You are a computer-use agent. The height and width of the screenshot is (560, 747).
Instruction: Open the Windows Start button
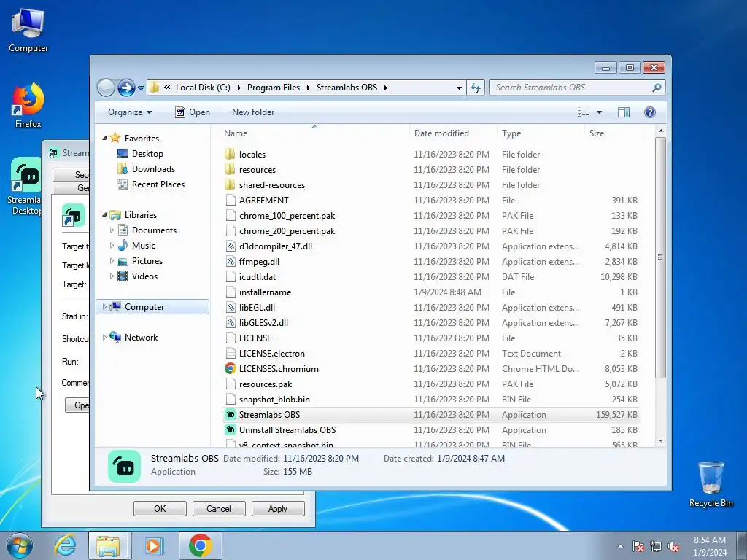coord(20,545)
